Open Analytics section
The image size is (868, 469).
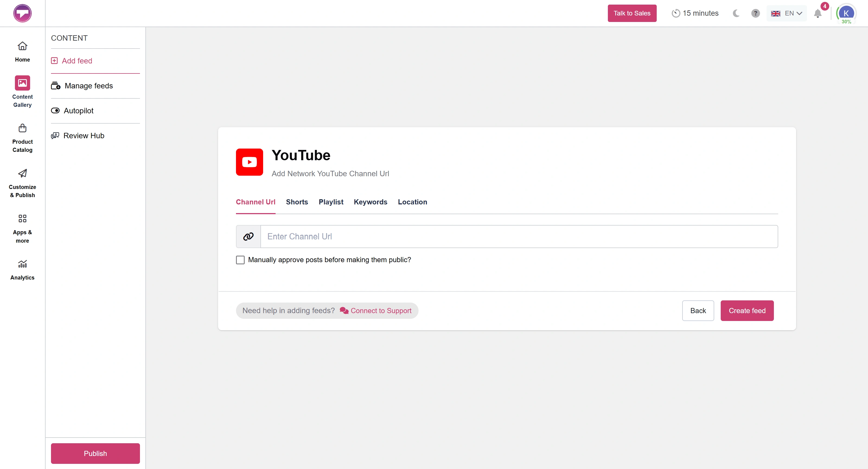pyautogui.click(x=22, y=270)
